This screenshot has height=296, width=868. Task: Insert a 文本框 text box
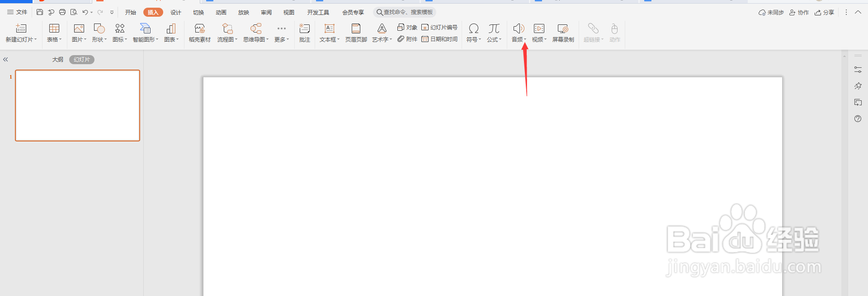[x=330, y=33]
